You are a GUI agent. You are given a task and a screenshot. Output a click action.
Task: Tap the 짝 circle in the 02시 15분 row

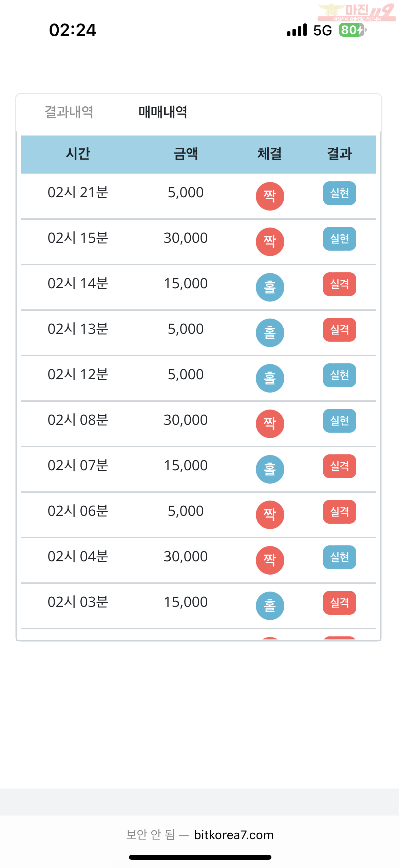point(270,241)
